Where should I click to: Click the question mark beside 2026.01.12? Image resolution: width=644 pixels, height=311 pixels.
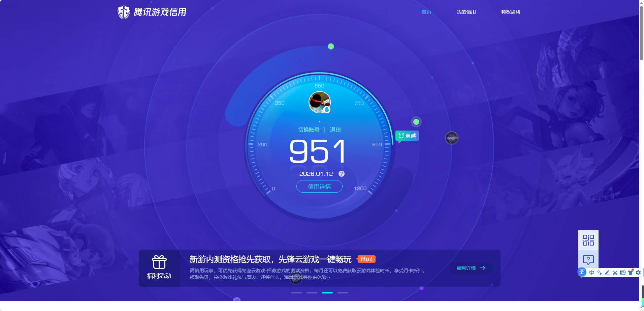[342, 174]
